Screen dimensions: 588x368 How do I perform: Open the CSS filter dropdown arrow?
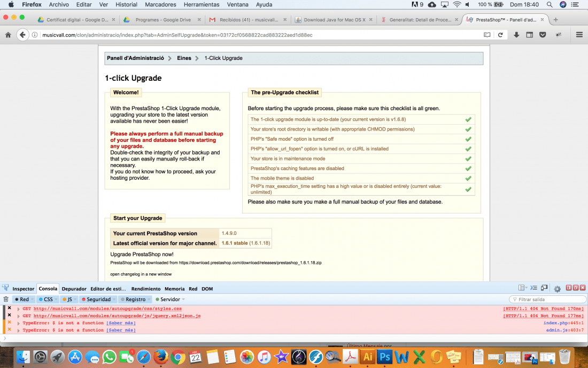[x=56, y=300]
